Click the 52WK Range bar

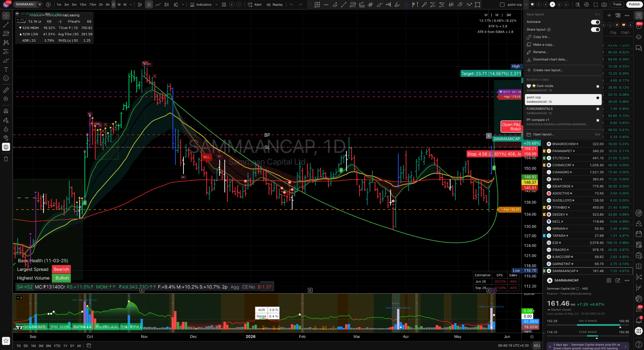[588, 336]
